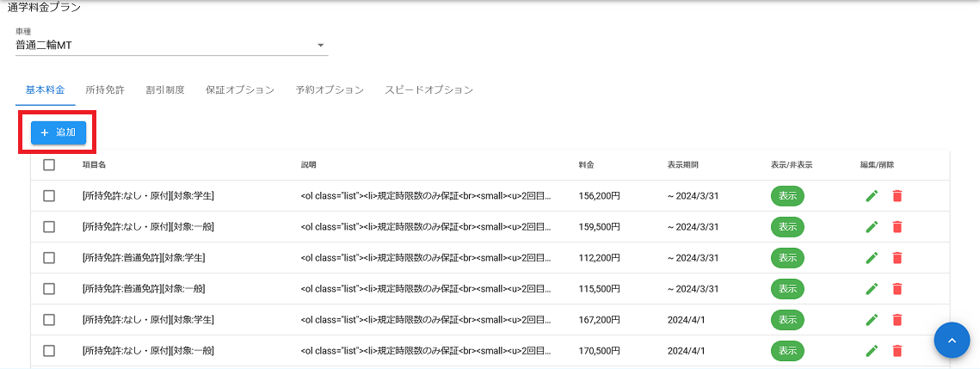Edit the 167,200円 plan row
980x369 pixels.
872,320
